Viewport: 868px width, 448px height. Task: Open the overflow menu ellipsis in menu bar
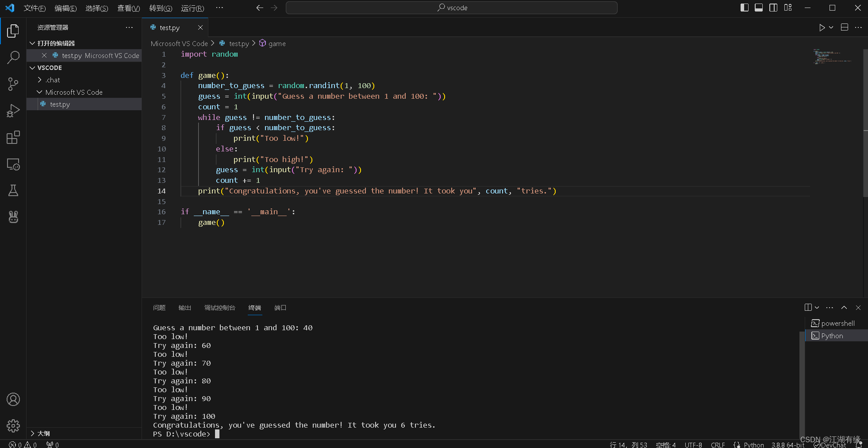click(x=219, y=8)
